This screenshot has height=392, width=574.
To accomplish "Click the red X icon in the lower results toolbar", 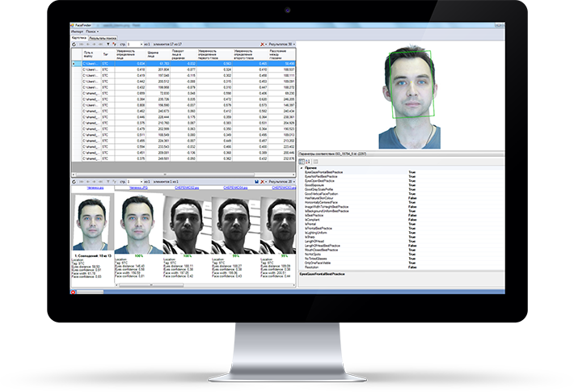I will point(264,181).
